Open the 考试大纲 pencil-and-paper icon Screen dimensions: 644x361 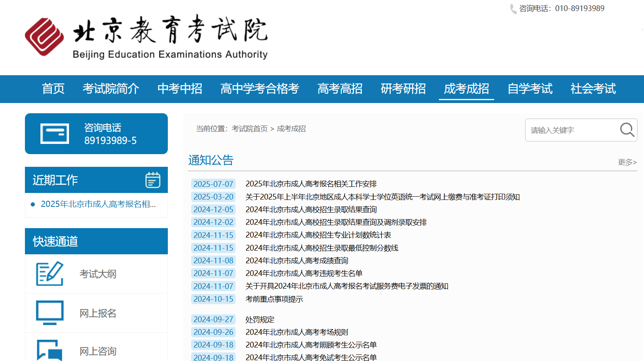(x=50, y=274)
